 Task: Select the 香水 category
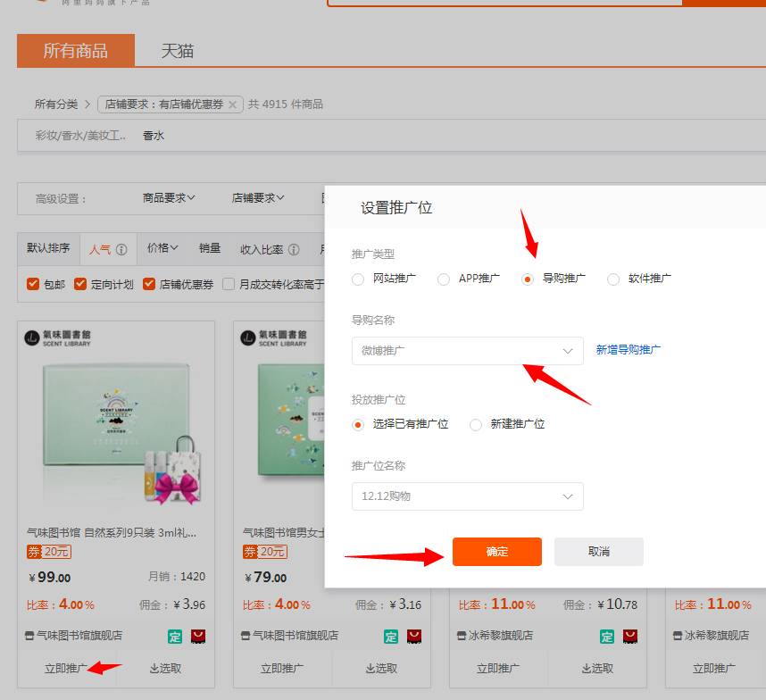tap(154, 136)
